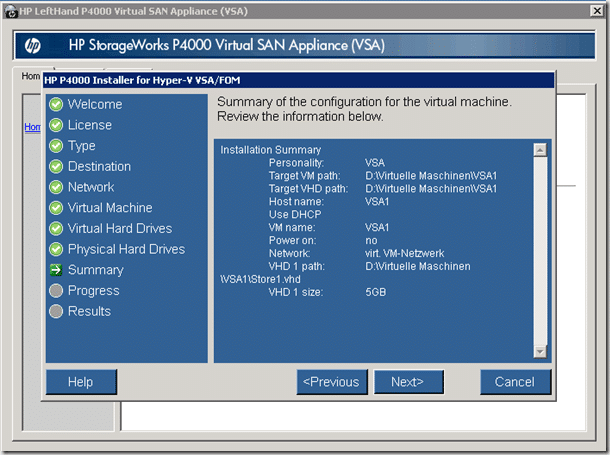The height and width of the screenshot is (455, 610).
Task: Click the VHD 1 size value 5GB
Action: point(376,292)
